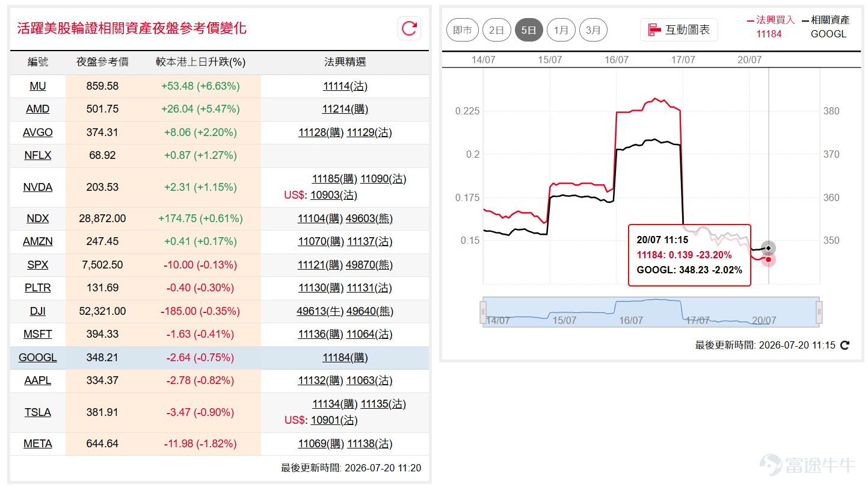
Task: Open the META ticker link
Action: point(38,444)
